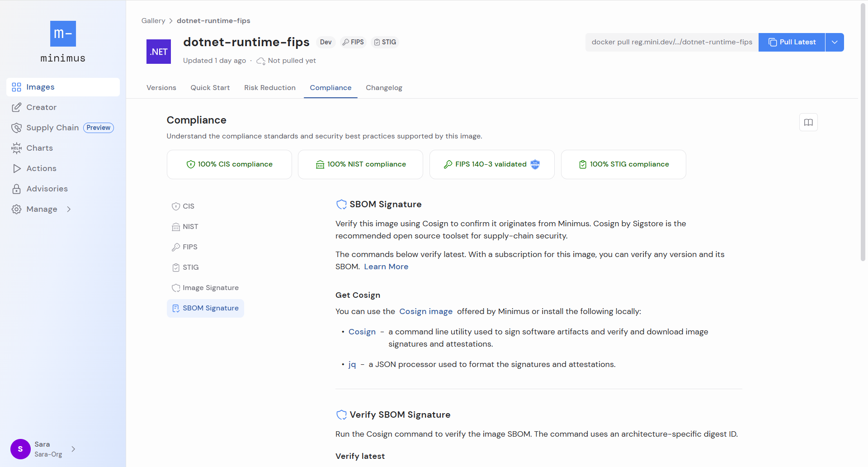Switch to the Versions tab

[161, 88]
